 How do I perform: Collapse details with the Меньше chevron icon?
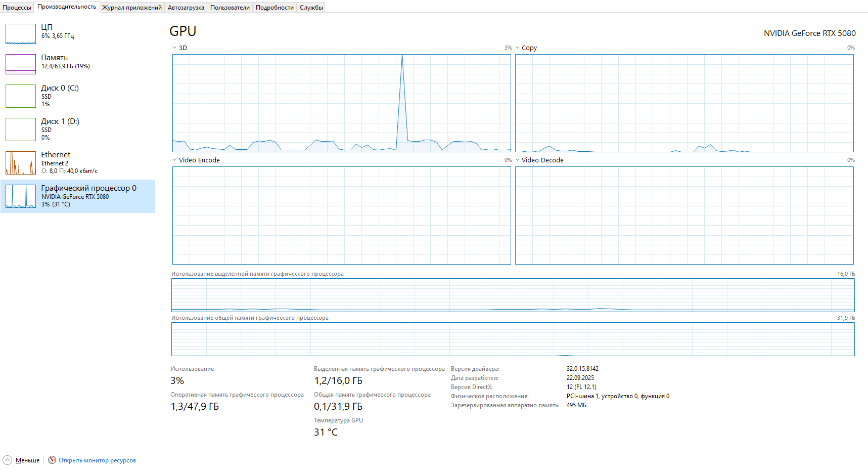click(7, 460)
